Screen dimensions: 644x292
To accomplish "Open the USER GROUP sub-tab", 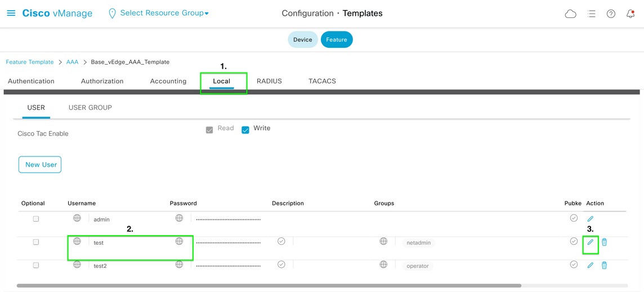I will 90,107.
